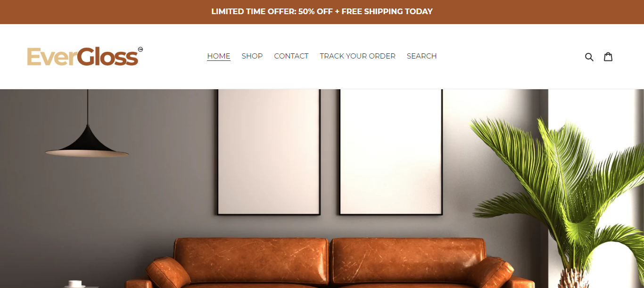The width and height of the screenshot is (644, 288).
Task: Click the left sofa back cushion
Action: [251, 261]
